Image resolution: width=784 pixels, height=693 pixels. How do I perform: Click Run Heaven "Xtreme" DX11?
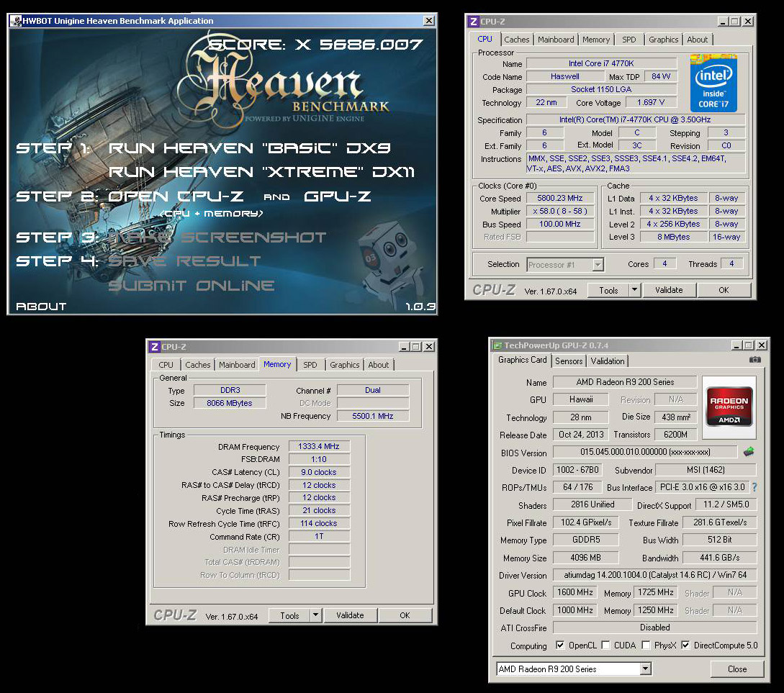tap(261, 172)
